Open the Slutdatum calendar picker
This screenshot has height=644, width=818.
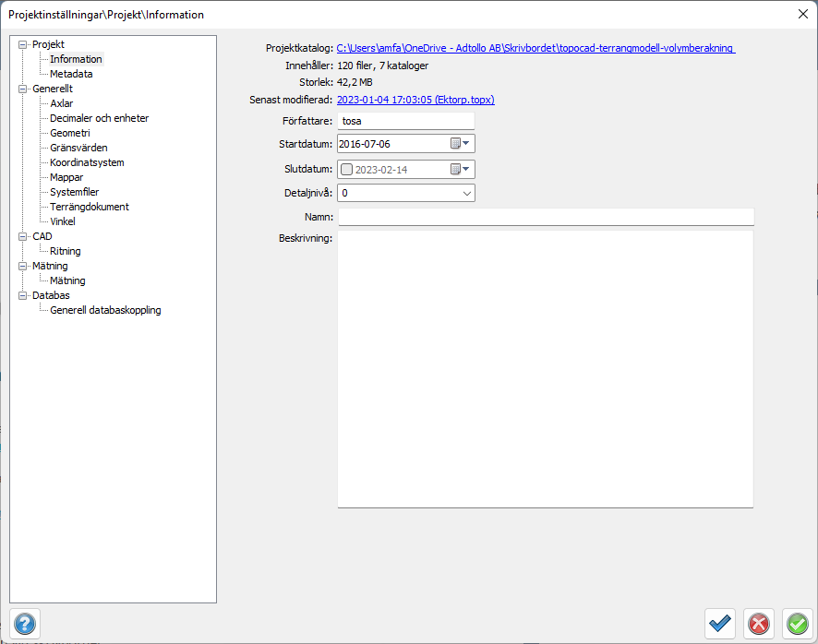coord(461,169)
